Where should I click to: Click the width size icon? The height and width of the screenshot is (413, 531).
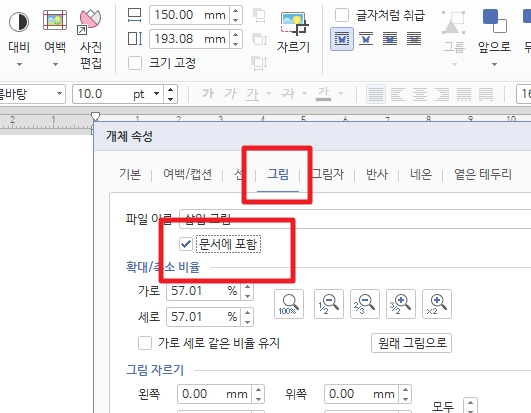pyautogui.click(x=134, y=15)
